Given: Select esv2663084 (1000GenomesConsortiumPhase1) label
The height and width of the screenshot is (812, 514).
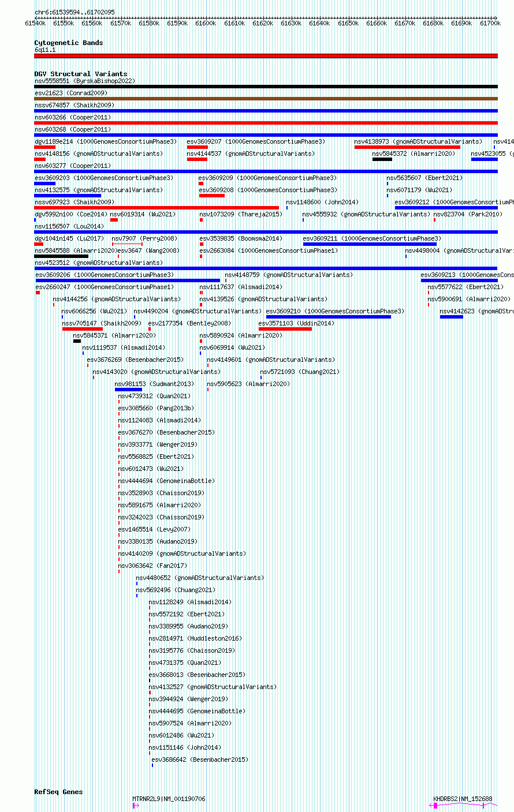Looking at the screenshot, I should pos(269,250).
